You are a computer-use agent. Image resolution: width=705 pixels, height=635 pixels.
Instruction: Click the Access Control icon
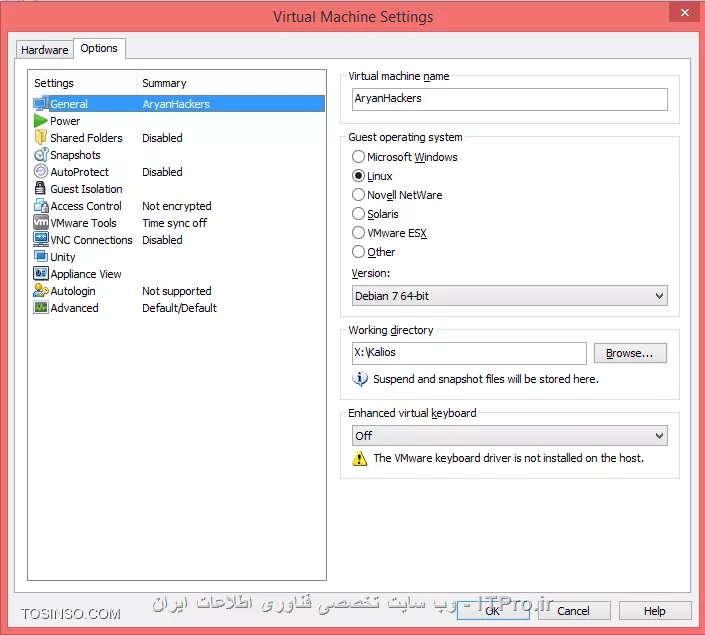[41, 206]
